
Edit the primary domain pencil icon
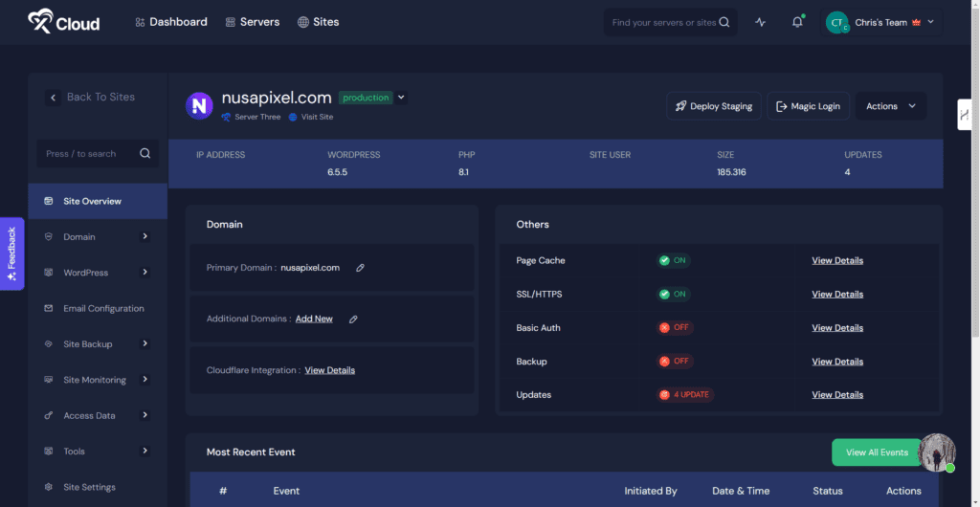coord(360,268)
